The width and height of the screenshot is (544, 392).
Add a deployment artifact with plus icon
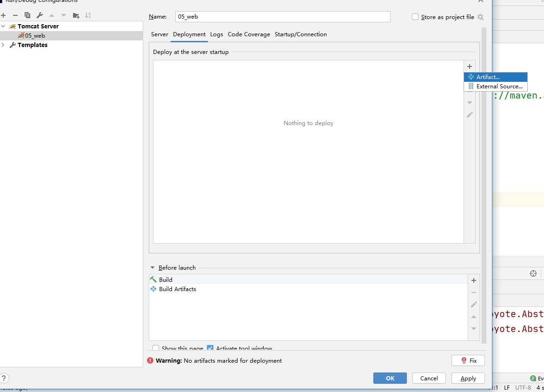click(x=469, y=66)
